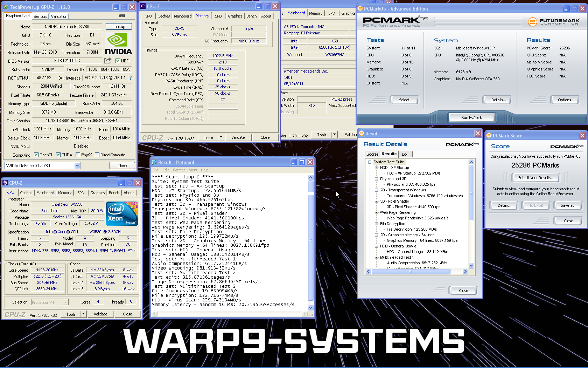Collapse the Physics and 3D tree node
This screenshot has height=368, width=588.
[376, 179]
